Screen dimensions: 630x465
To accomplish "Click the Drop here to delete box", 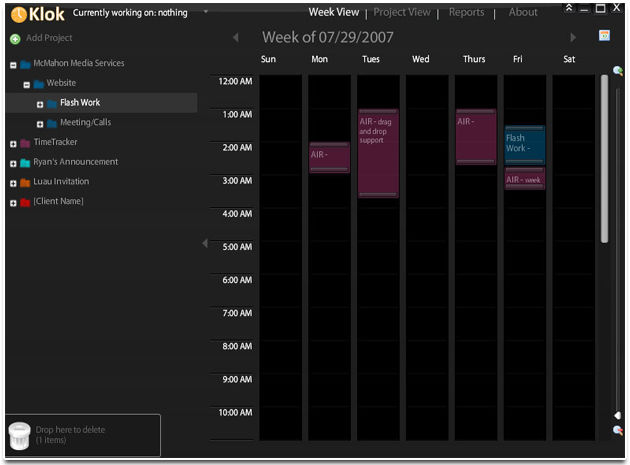I will click(82, 435).
